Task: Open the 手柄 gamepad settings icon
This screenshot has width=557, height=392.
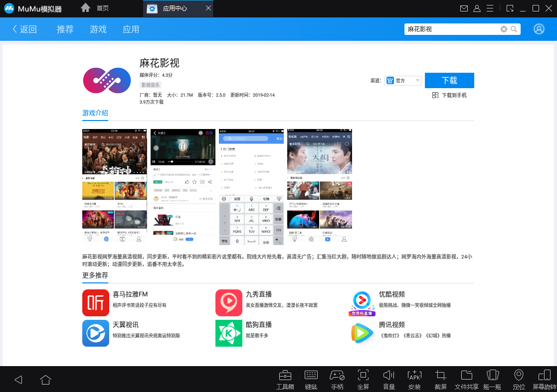Action: point(337,376)
